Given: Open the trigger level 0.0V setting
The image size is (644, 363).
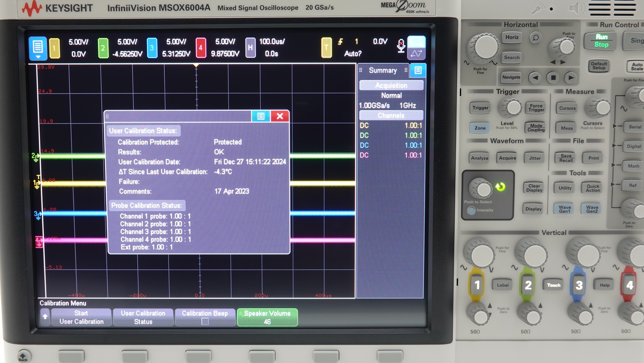Looking at the screenshot, I should (x=380, y=41).
